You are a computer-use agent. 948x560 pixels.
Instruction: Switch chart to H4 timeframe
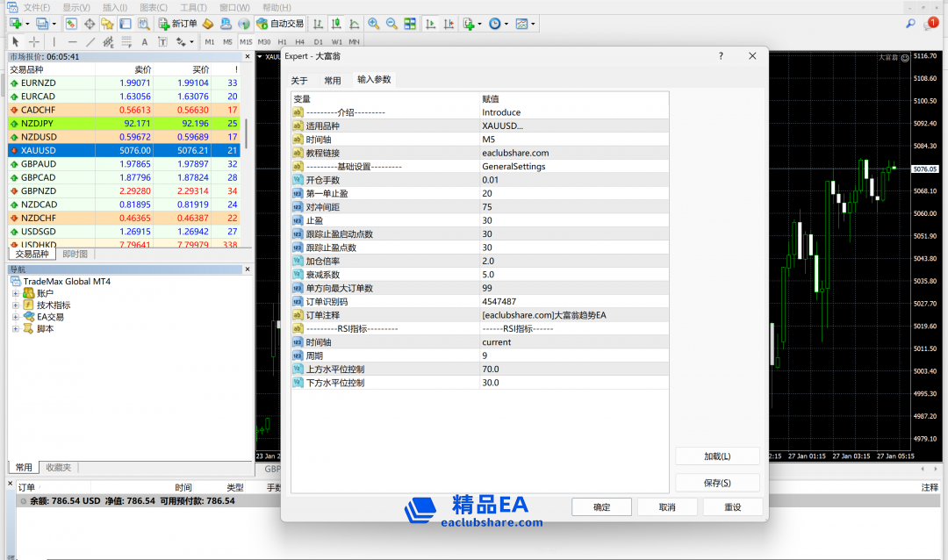[299, 41]
